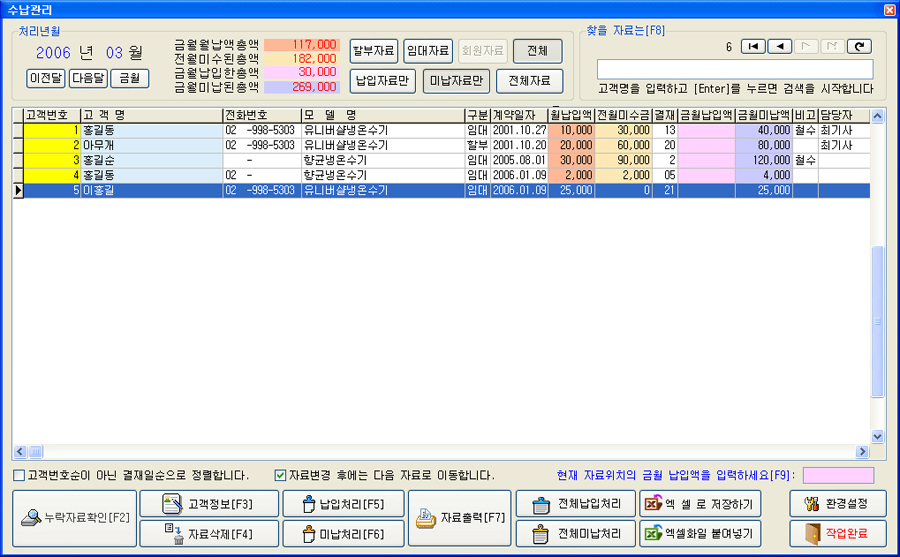This screenshot has width=900, height=557.
Task: Click the year value 2006
Action: pos(53,53)
